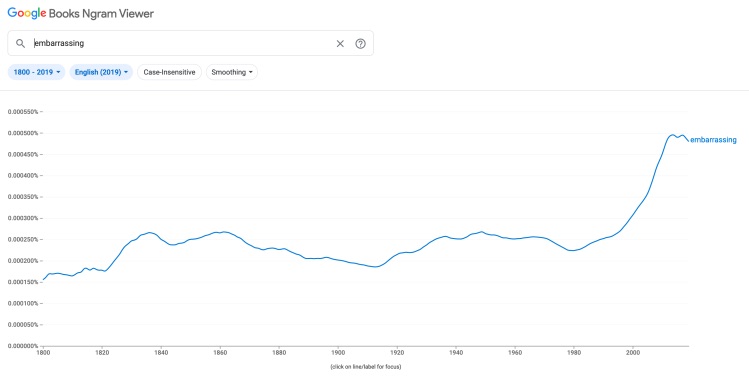Click the 1800 x-axis label
The image size is (749, 376).
pyautogui.click(x=43, y=353)
